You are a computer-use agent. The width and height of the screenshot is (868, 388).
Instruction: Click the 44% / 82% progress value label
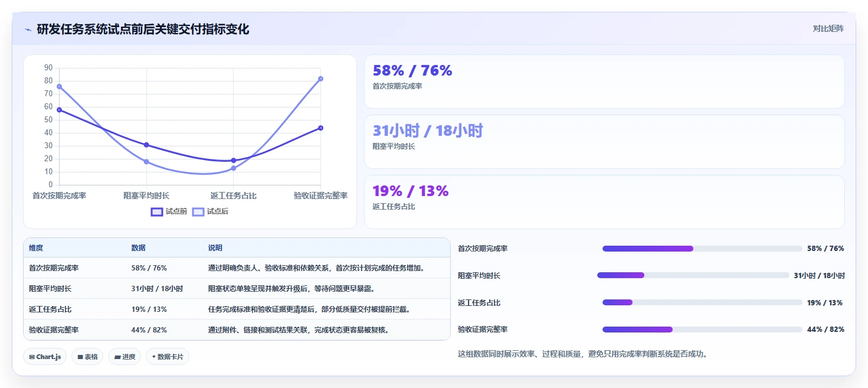point(826,330)
